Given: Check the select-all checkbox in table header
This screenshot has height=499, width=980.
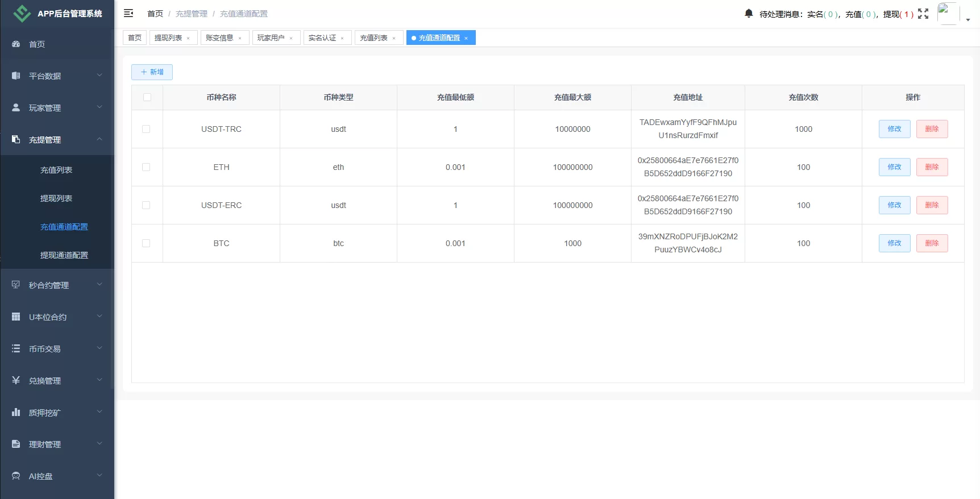Looking at the screenshot, I should [147, 97].
